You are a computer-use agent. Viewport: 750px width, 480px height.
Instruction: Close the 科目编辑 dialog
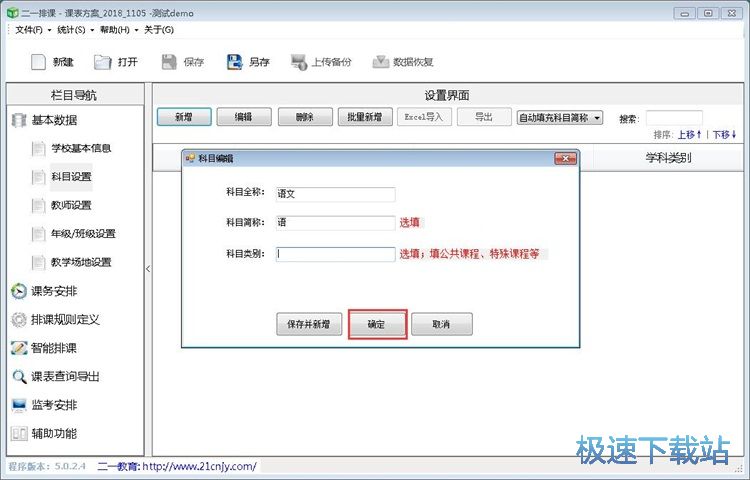[565, 158]
